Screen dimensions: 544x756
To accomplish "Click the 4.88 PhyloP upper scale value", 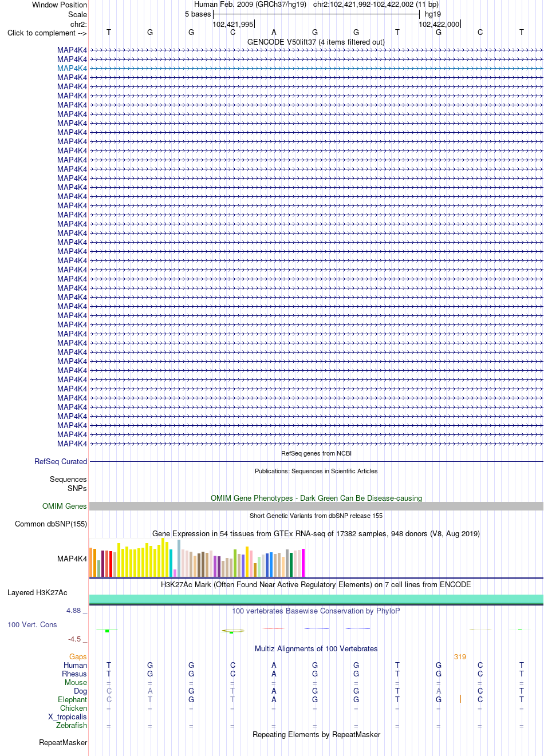I will (x=74, y=611).
